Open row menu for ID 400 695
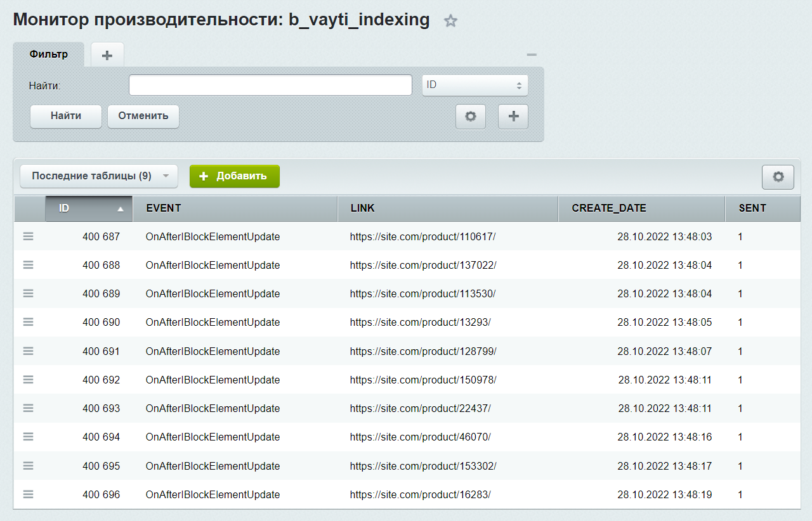 point(29,466)
